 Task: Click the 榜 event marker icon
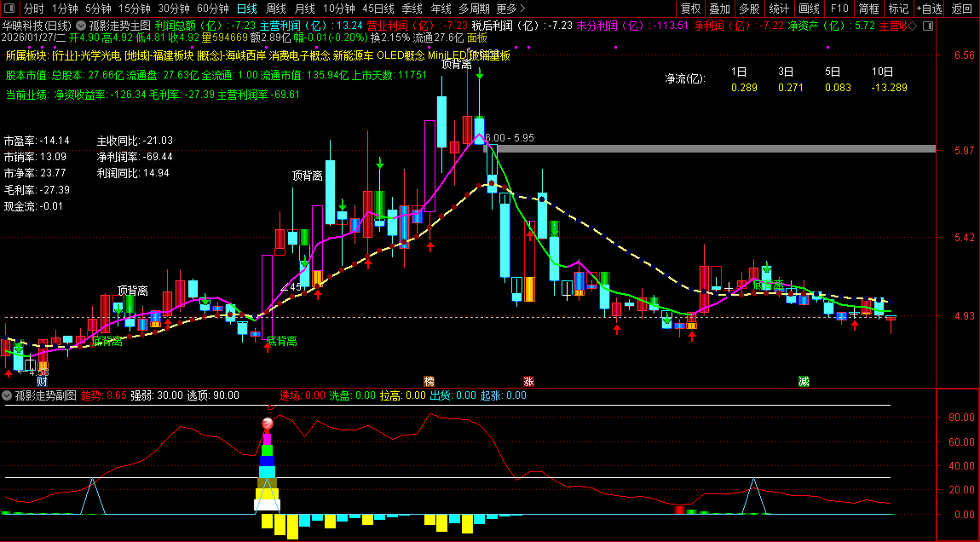tap(429, 381)
